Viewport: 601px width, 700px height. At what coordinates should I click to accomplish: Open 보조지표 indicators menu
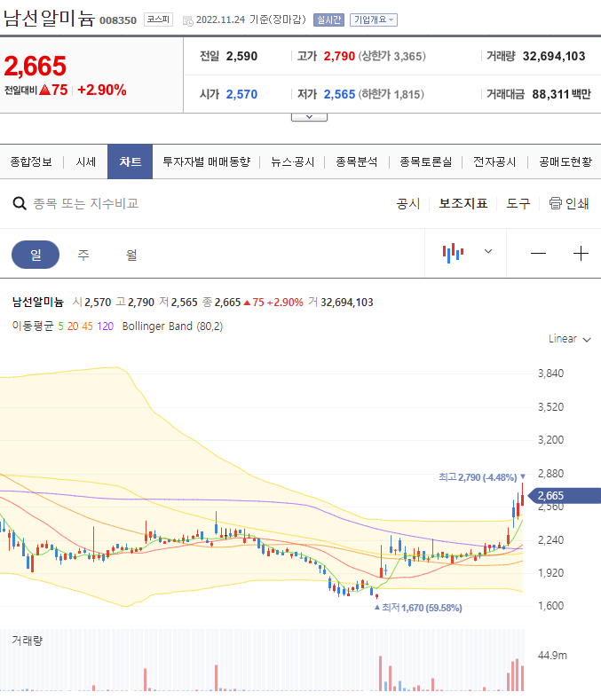[x=463, y=203]
